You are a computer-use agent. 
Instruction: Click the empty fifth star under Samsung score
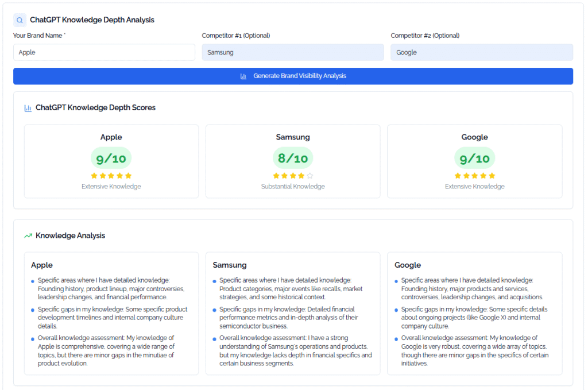tap(310, 176)
